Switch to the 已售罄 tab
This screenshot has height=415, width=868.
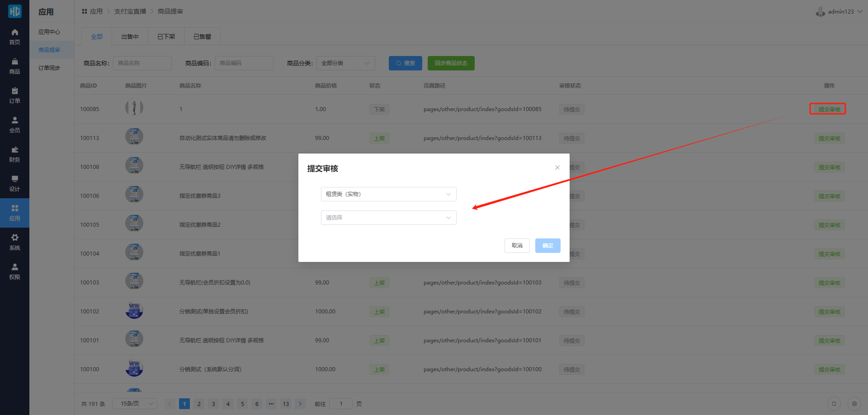click(202, 37)
